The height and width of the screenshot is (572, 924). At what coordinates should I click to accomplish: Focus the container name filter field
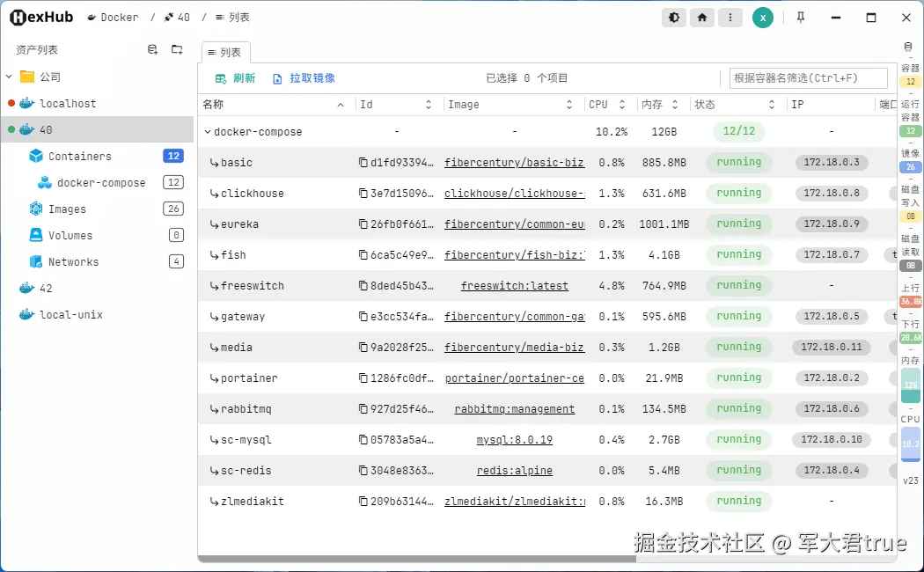click(808, 77)
